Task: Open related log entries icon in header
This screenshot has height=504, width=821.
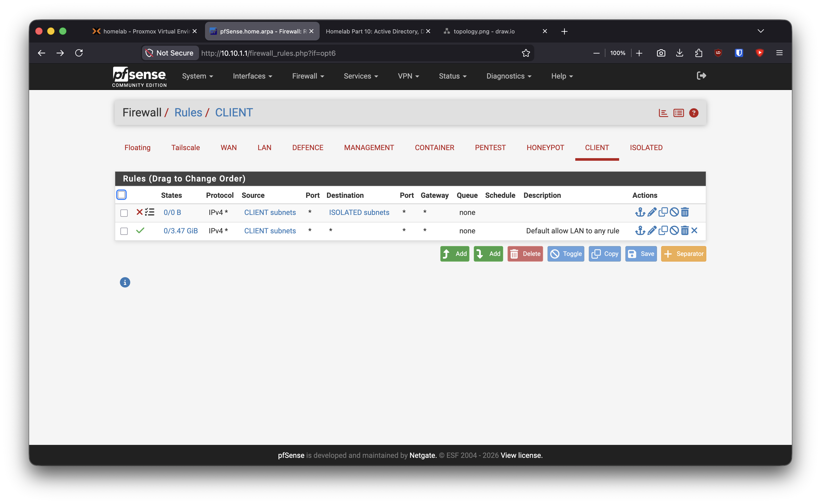Action: coord(678,113)
